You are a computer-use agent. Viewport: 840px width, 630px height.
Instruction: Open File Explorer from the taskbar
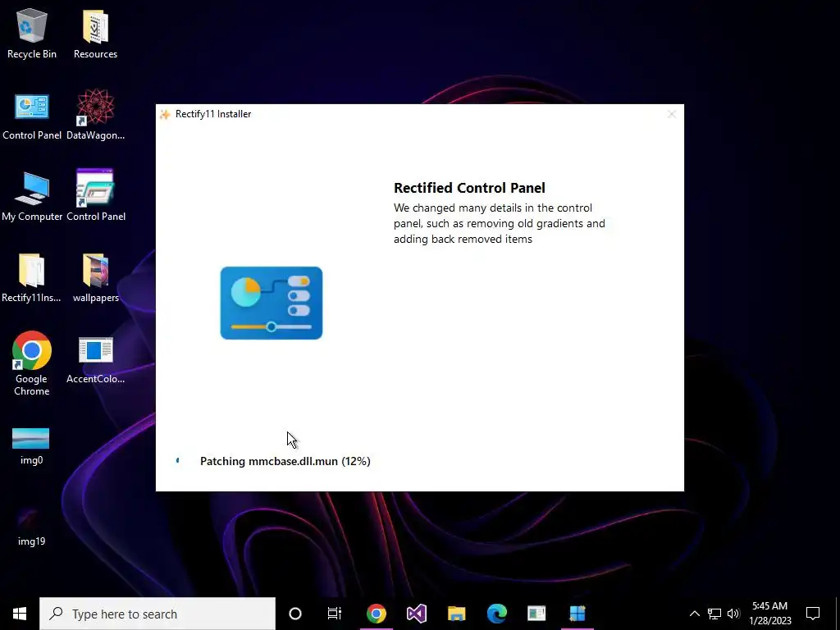tap(456, 614)
